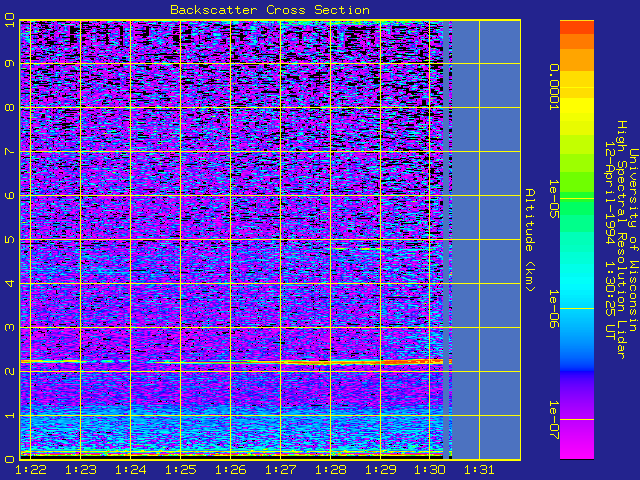Click the time axis label 1:27
This screenshot has height=480, width=640.
tap(280, 470)
